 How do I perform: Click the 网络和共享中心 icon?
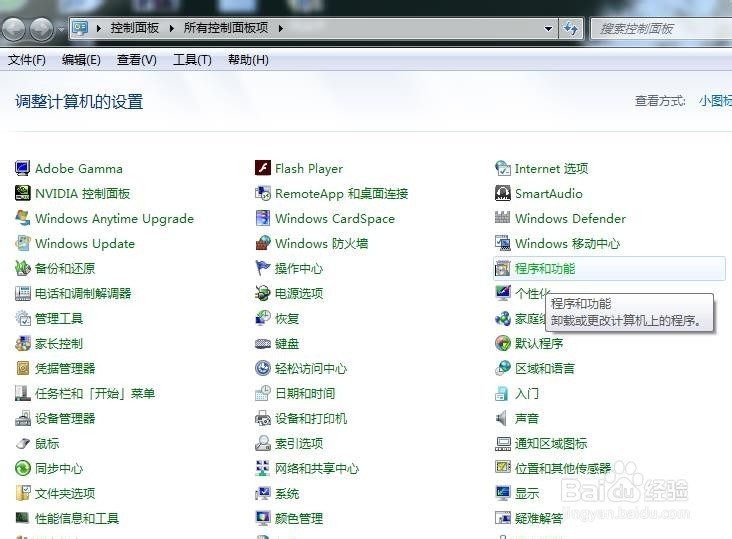point(263,468)
